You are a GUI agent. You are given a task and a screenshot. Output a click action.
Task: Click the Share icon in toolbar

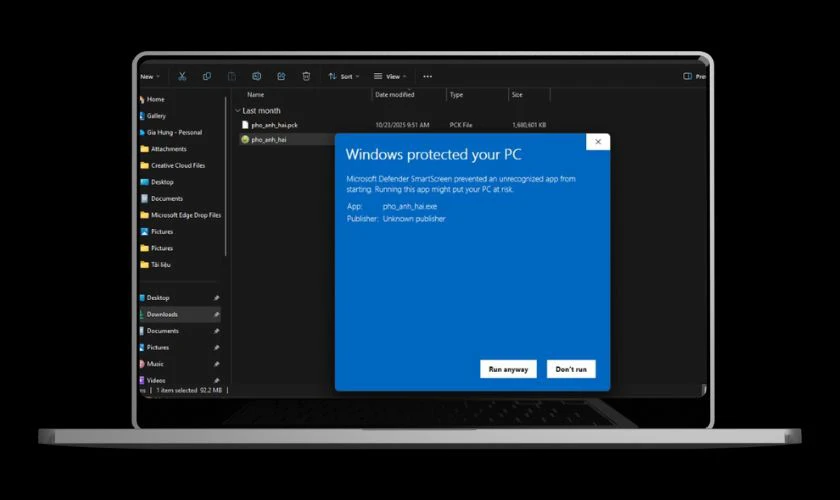(x=281, y=76)
